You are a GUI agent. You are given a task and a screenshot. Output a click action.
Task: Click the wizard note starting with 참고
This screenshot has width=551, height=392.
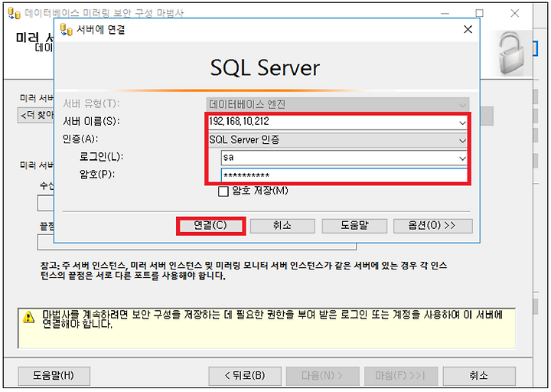[x=243, y=270]
